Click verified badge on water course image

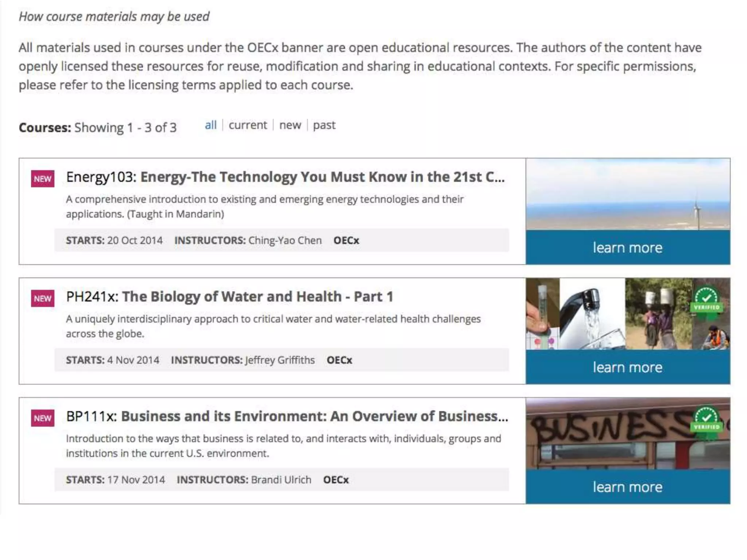click(707, 300)
